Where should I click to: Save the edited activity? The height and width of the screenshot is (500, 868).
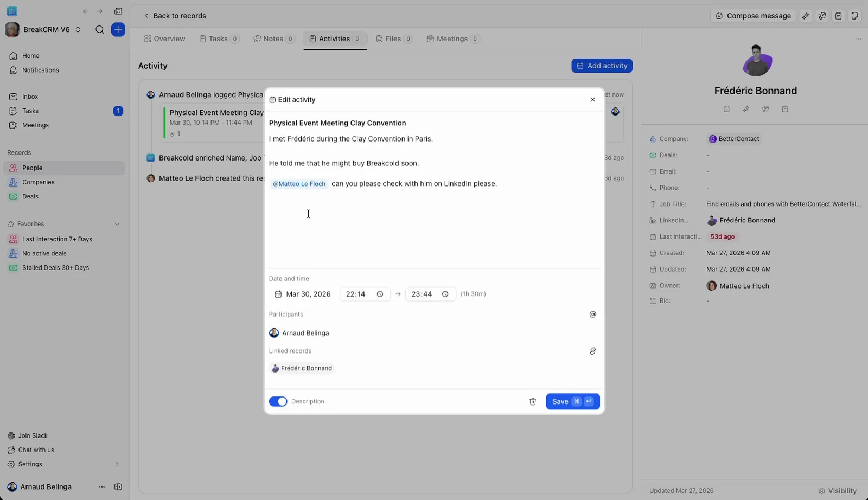(572, 401)
